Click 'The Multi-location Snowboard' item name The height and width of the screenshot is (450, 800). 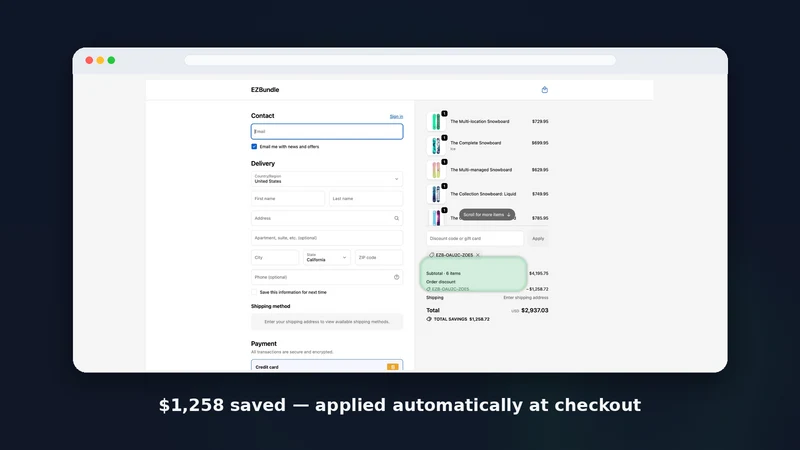point(480,121)
